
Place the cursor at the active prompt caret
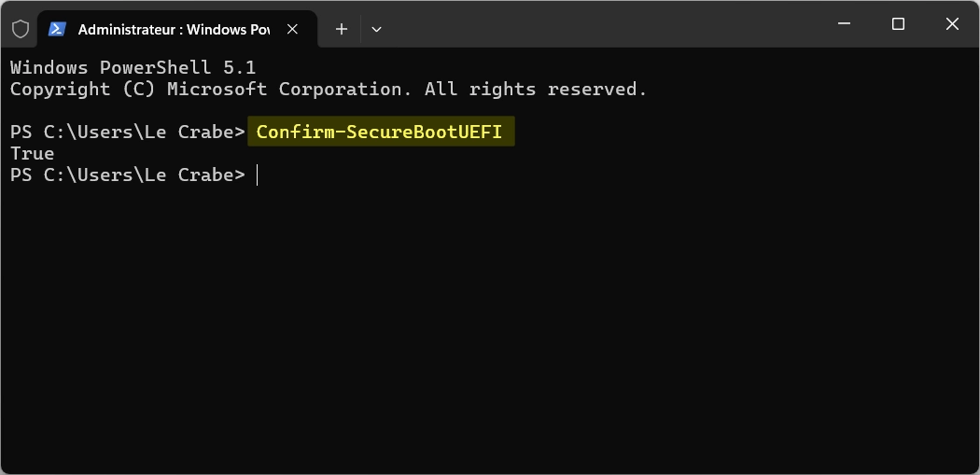point(257,175)
